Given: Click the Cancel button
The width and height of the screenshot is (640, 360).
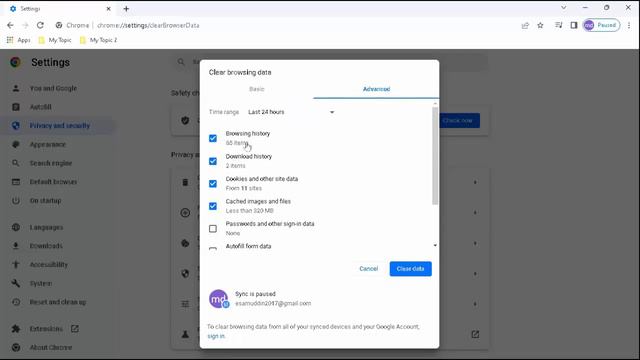Looking at the screenshot, I should click(x=369, y=269).
